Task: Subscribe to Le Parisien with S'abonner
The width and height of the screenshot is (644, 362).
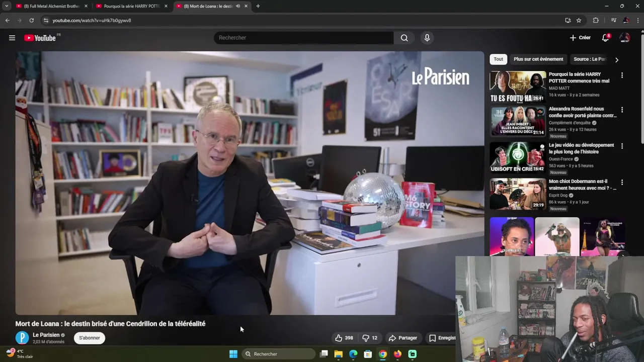Action: coord(89,338)
